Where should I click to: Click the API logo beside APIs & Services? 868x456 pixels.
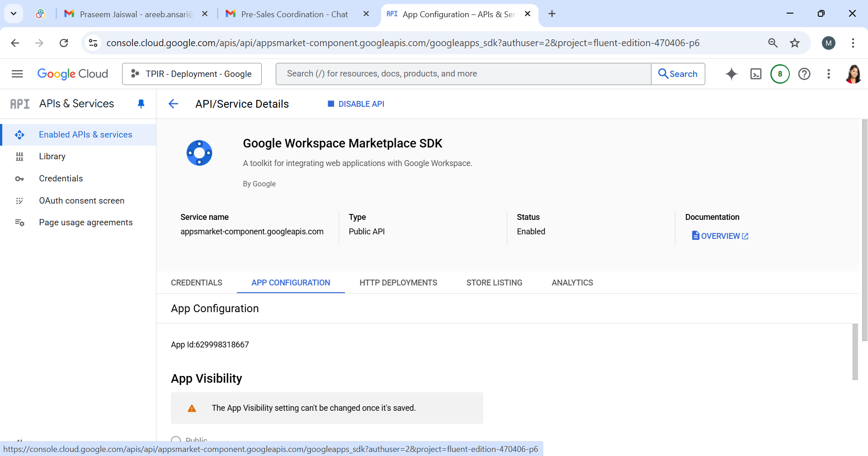[20, 104]
